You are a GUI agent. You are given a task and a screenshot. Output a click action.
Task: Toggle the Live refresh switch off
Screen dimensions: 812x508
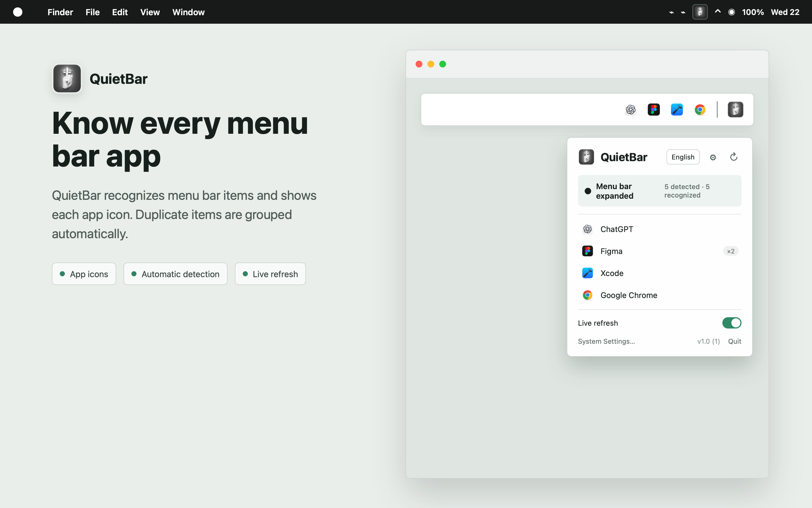tap(731, 323)
